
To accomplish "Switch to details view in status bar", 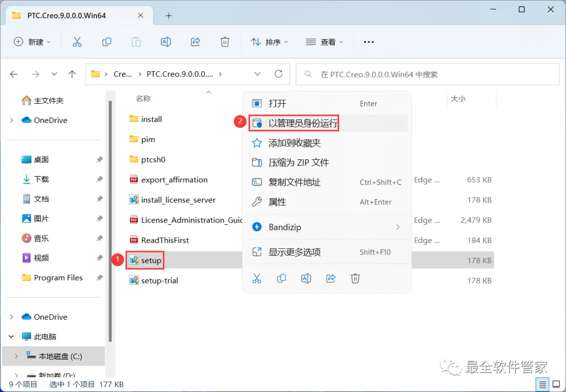I will click(x=542, y=385).
